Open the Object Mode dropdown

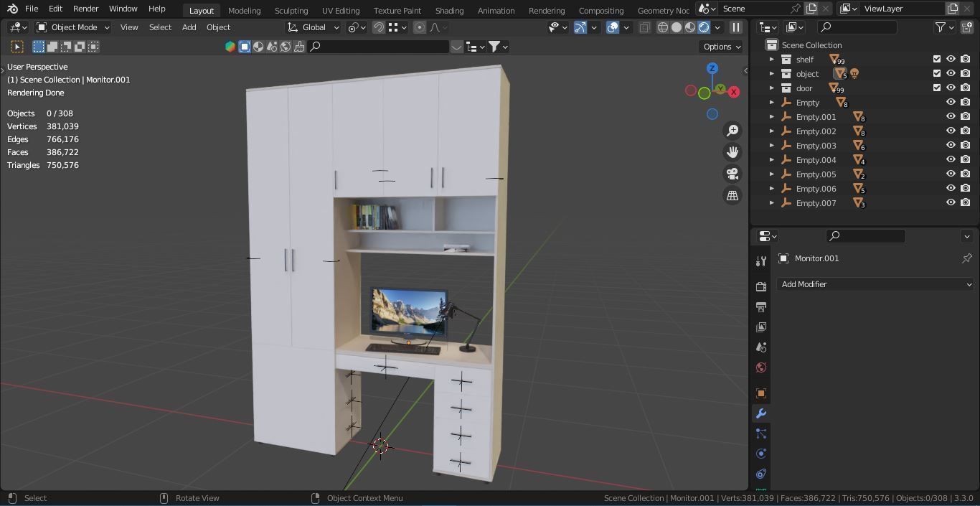73,27
